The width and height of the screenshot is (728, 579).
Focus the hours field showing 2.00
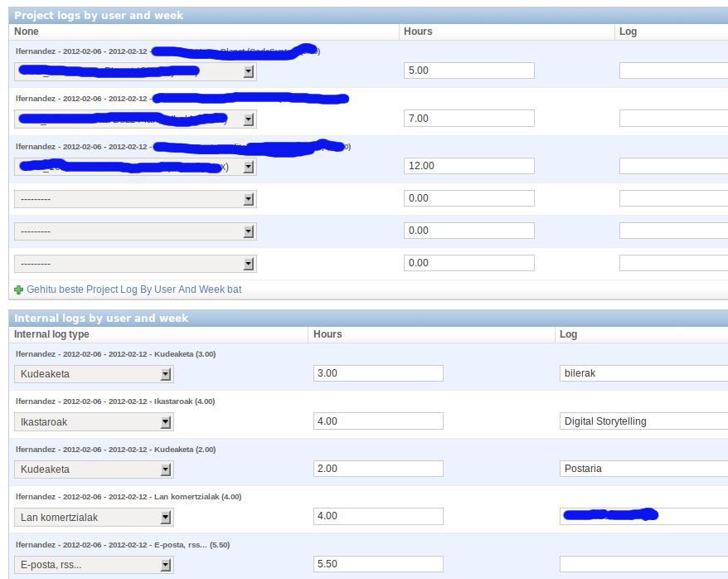(x=378, y=469)
